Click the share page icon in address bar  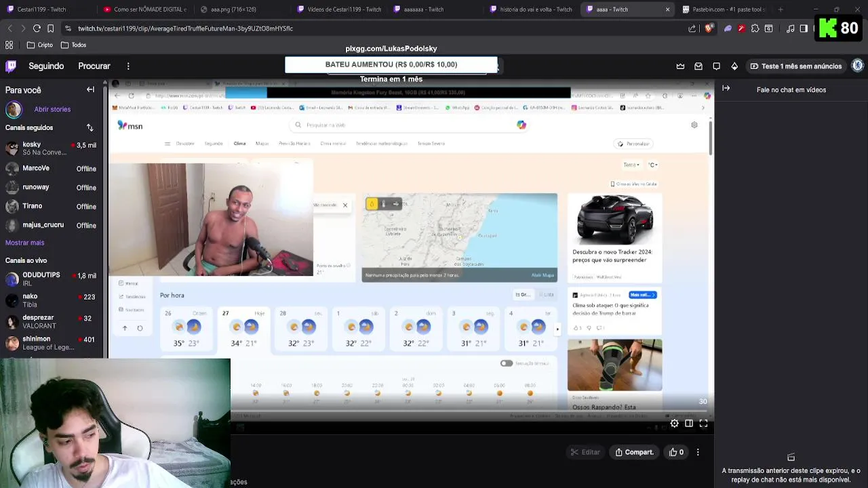692,28
